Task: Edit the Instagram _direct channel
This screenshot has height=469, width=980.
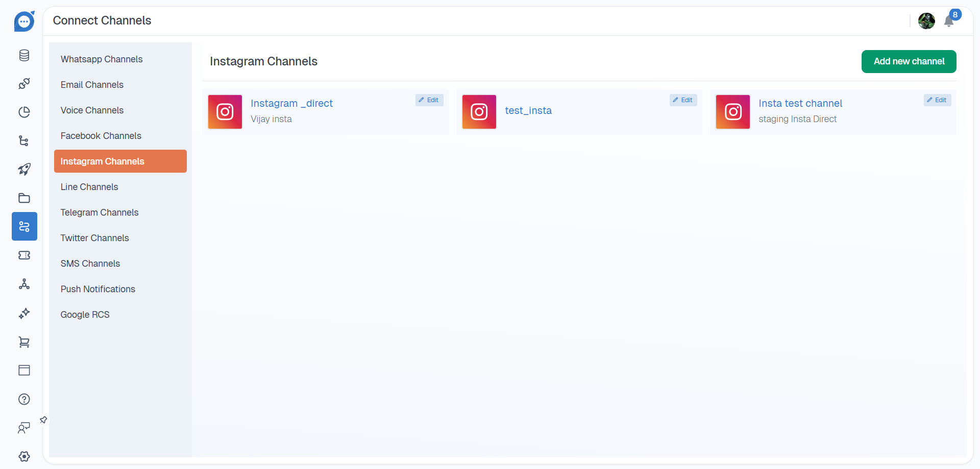Action: 429,100
